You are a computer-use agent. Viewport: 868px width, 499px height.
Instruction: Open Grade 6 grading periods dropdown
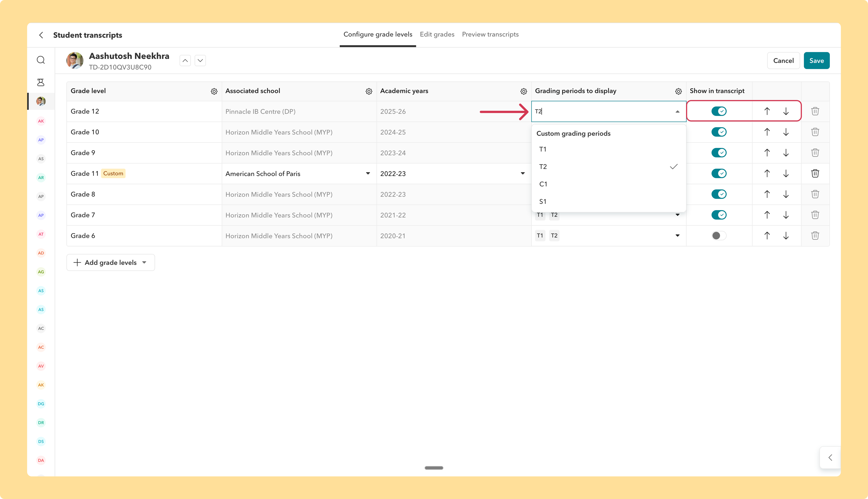click(x=677, y=236)
